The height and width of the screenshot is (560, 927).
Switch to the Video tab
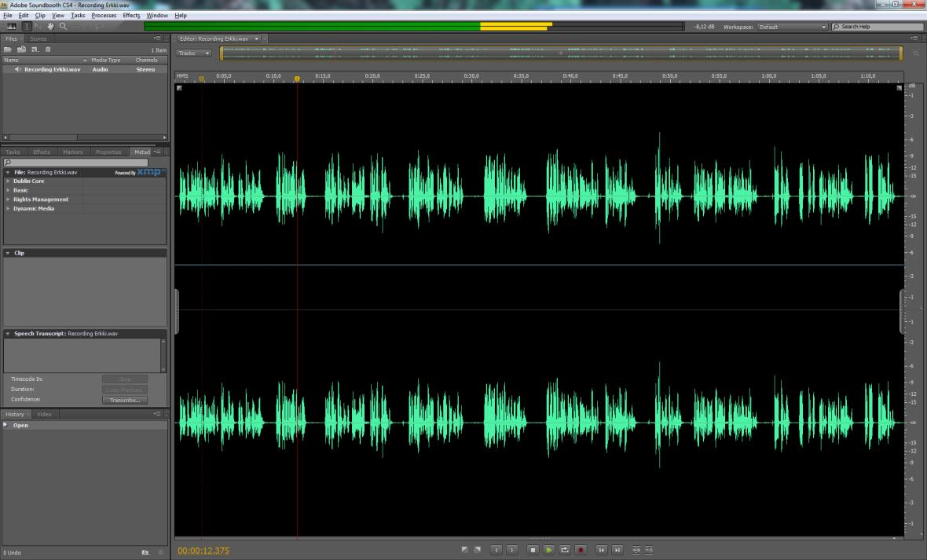tap(44, 414)
